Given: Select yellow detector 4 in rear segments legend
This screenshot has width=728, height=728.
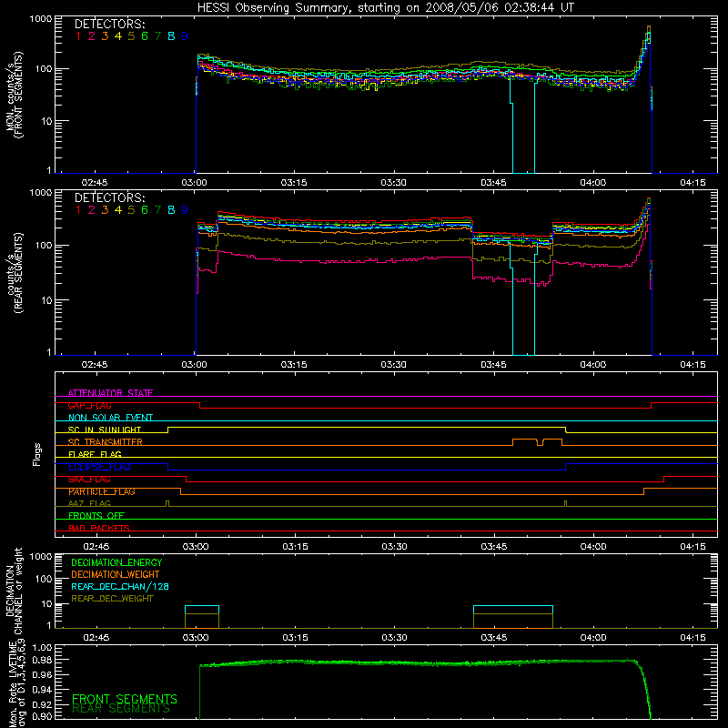Looking at the screenshot, I should point(118,210).
